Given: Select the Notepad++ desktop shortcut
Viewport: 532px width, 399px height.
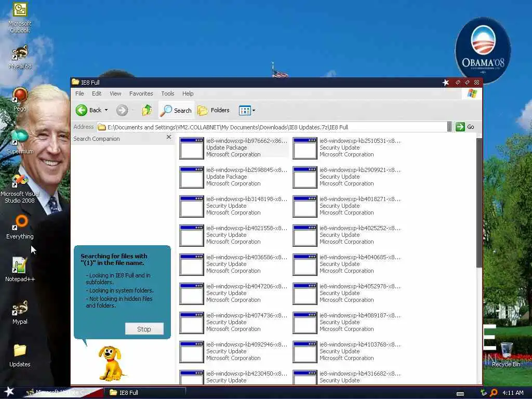Looking at the screenshot, I should click(x=20, y=270).
